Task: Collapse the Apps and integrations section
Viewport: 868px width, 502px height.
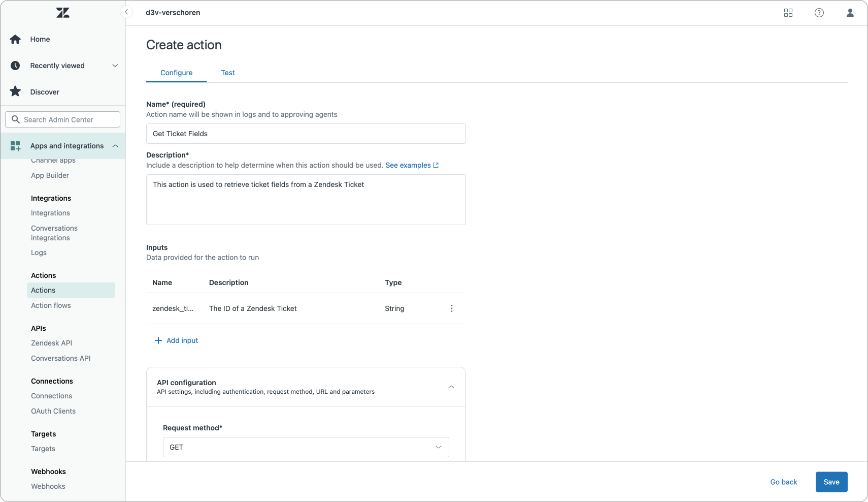Action: point(115,146)
